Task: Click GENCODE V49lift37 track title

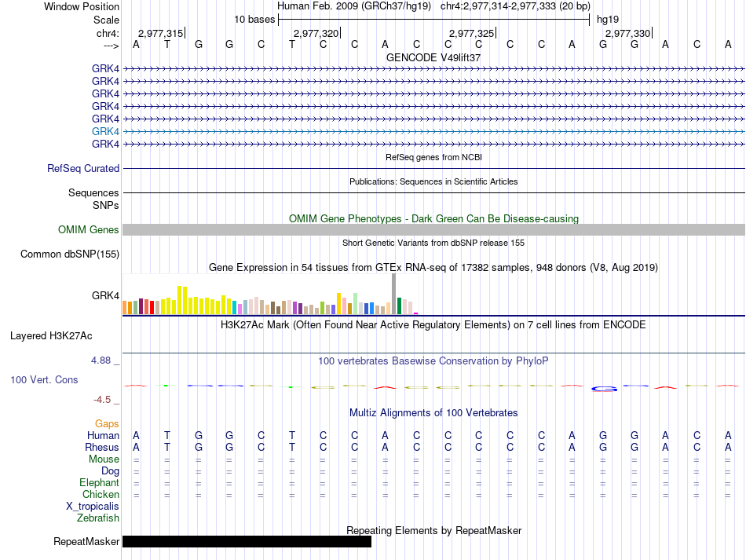Action: 433,57
